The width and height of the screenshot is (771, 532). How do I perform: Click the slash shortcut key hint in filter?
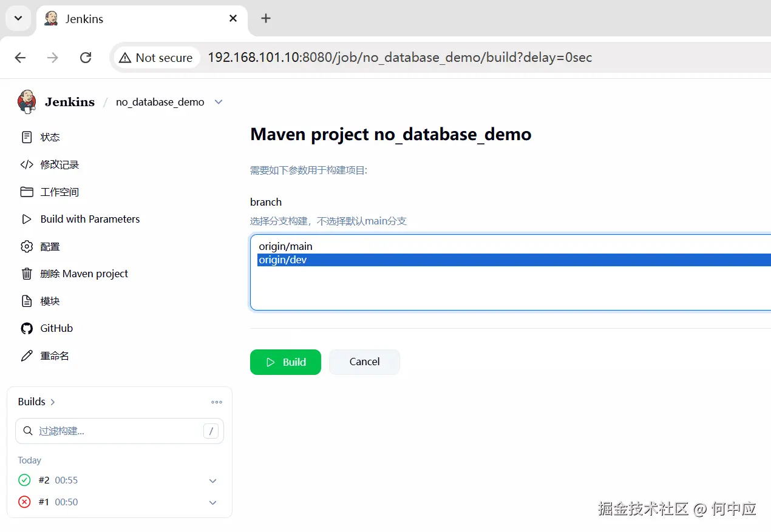211,431
